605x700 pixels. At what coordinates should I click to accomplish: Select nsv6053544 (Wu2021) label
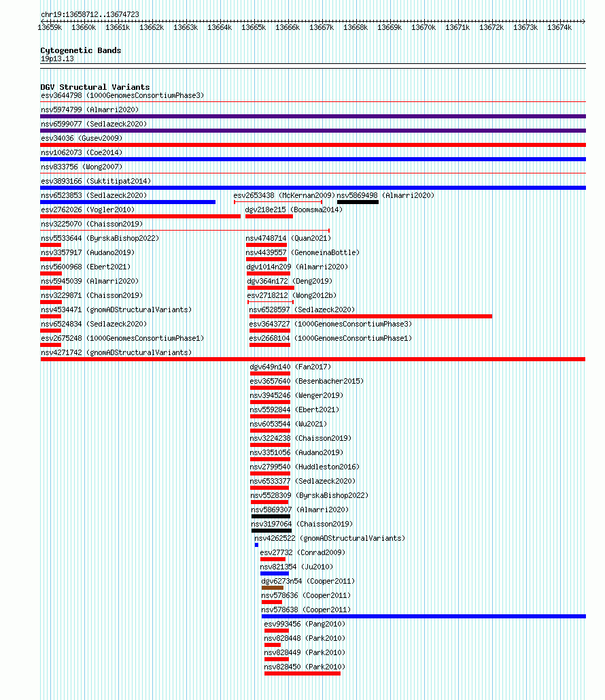click(288, 424)
